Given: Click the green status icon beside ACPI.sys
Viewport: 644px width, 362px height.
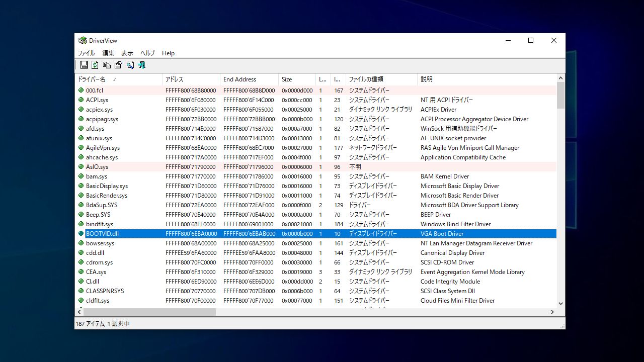Looking at the screenshot, I should click(81, 100).
